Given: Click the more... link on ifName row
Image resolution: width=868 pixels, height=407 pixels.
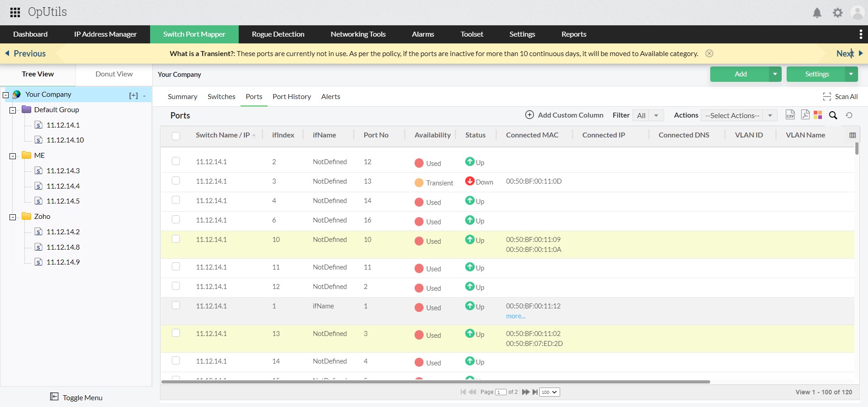Looking at the screenshot, I should pyautogui.click(x=515, y=316).
